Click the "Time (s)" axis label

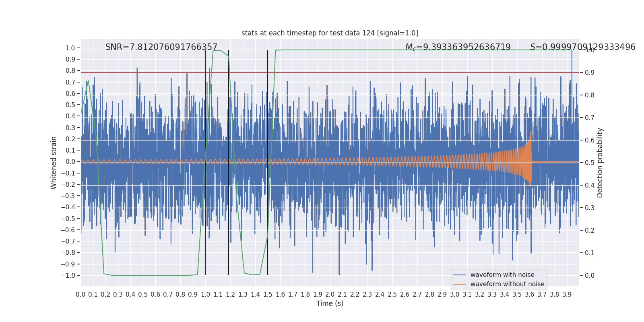pos(330,303)
